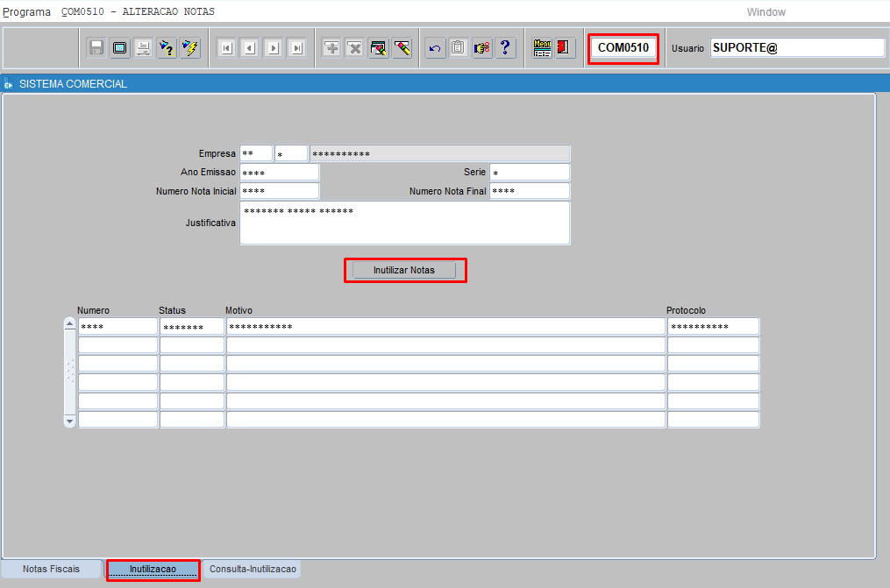Open the Programa menu
Viewport: 890px width, 588px height.
click(x=27, y=12)
